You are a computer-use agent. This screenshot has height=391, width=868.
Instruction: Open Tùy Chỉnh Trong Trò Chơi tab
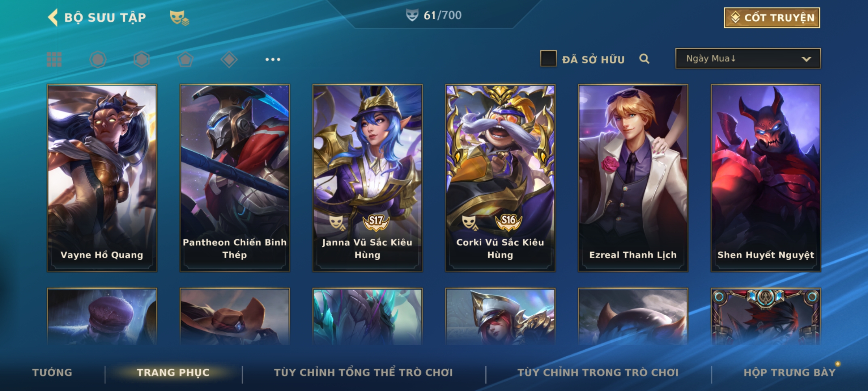[598, 373]
